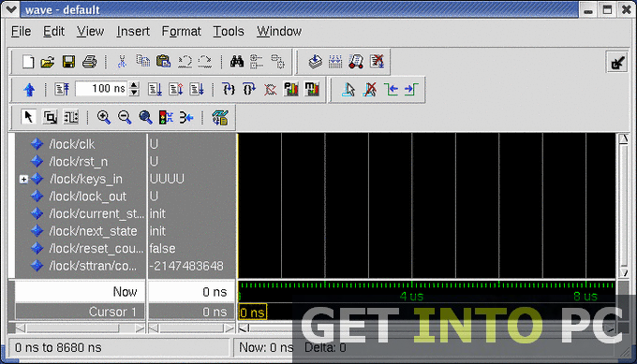Click the Zoom In magnifier icon
This screenshot has height=364, width=637.
coord(104,117)
